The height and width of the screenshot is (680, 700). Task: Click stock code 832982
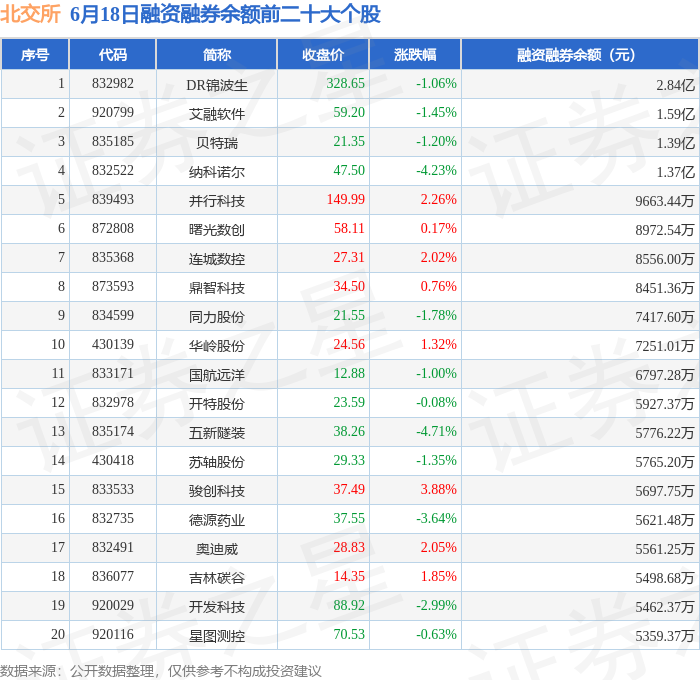point(113,83)
